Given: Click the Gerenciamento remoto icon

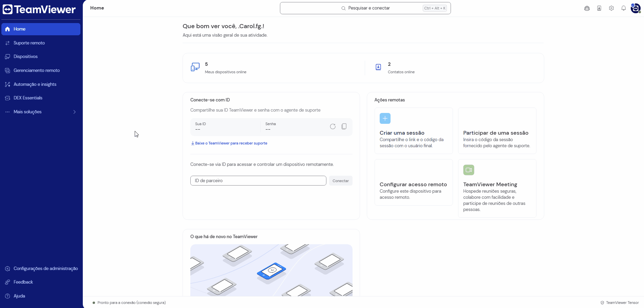Looking at the screenshot, I should tap(7, 71).
